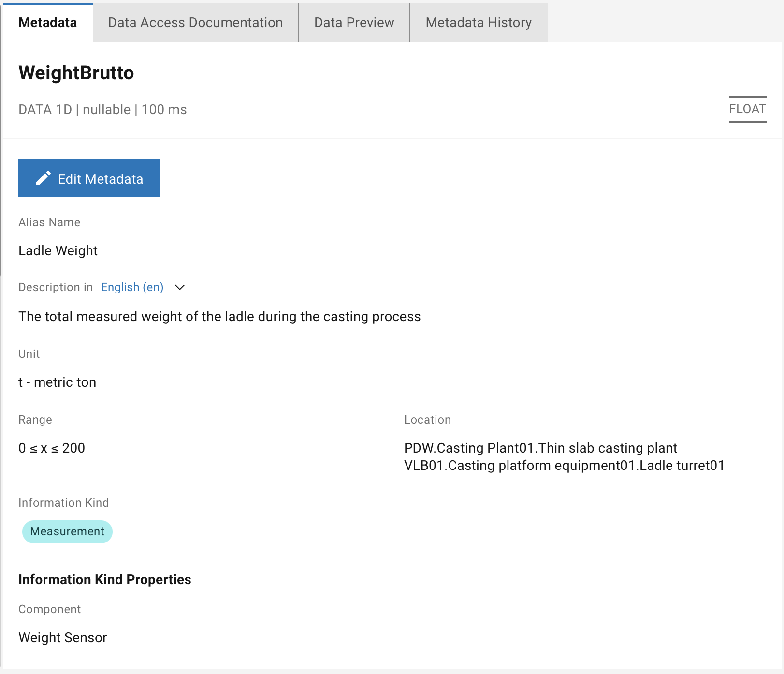Go to the Metadata History tab
The image size is (784, 674).
pos(479,23)
